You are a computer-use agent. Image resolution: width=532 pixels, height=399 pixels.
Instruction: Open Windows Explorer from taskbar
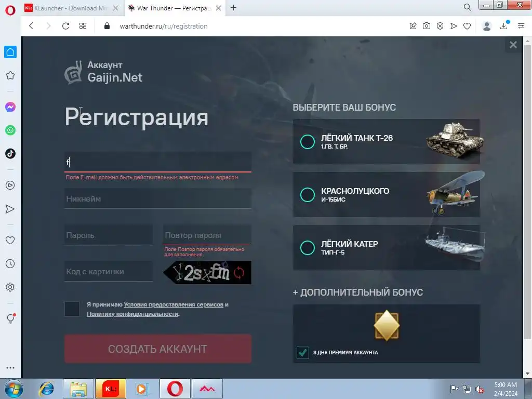(78, 389)
